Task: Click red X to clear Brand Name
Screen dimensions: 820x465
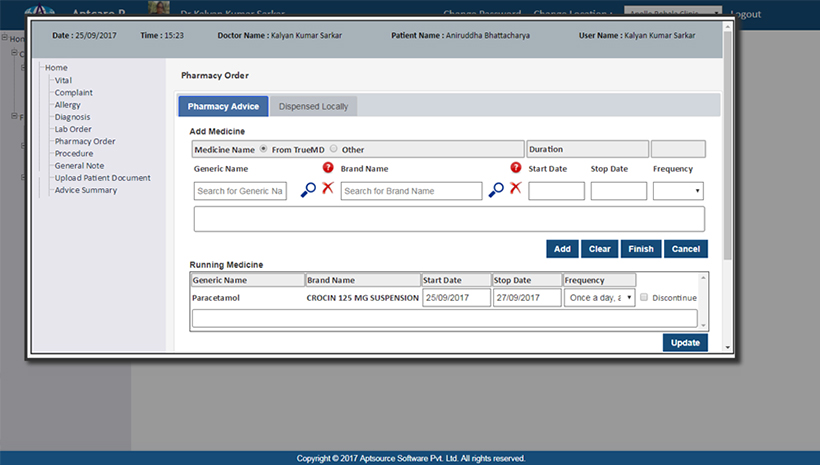Action: tap(515, 189)
